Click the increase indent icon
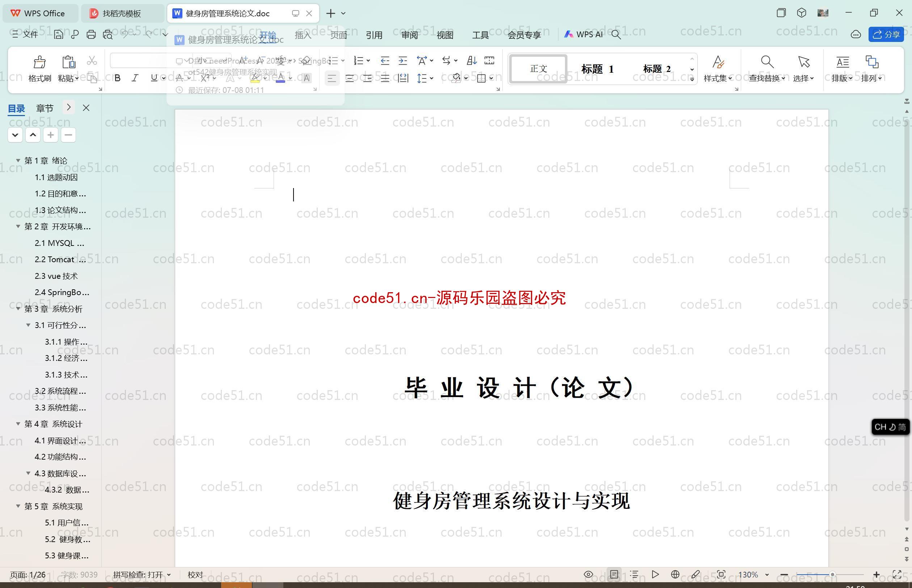 coord(403,61)
